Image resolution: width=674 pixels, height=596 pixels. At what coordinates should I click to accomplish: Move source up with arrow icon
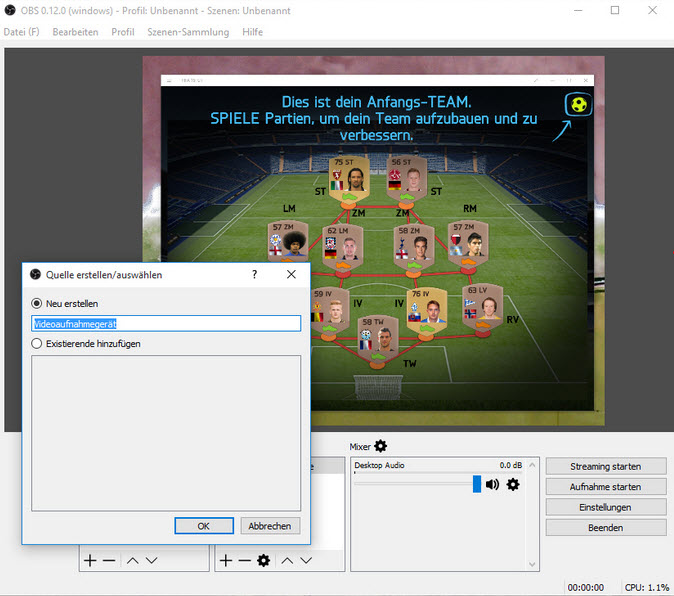point(288,560)
